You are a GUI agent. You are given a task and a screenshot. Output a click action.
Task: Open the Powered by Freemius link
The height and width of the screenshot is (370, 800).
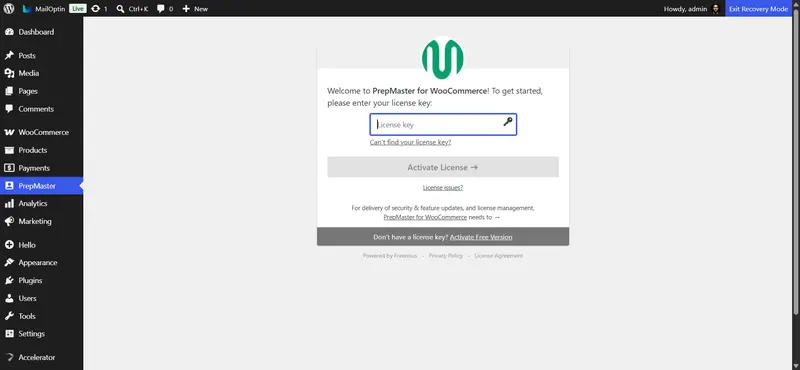coord(390,256)
